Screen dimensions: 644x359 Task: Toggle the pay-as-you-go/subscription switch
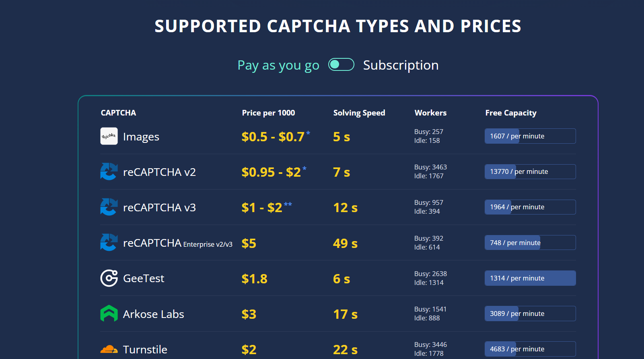pyautogui.click(x=341, y=65)
